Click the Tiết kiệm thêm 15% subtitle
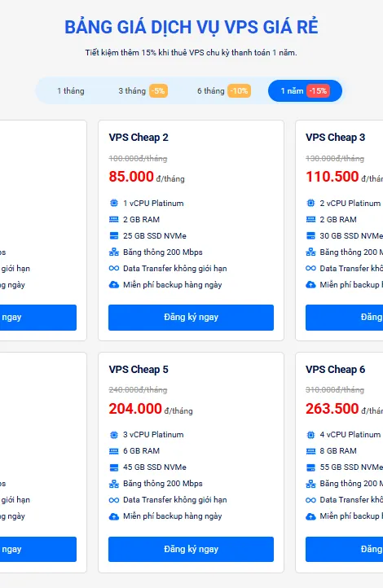Image resolution: width=383 pixels, height=588 pixels. [x=191, y=52]
